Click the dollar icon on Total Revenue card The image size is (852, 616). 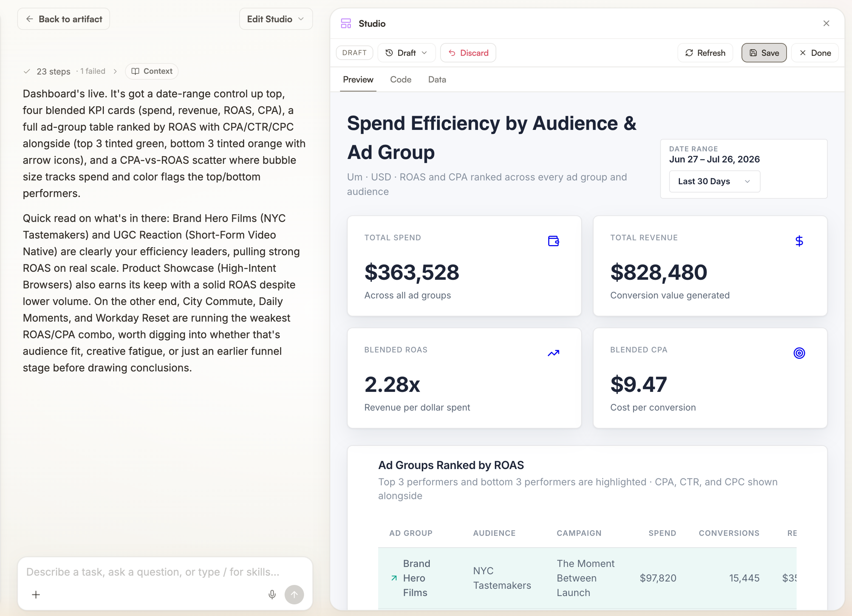799,241
